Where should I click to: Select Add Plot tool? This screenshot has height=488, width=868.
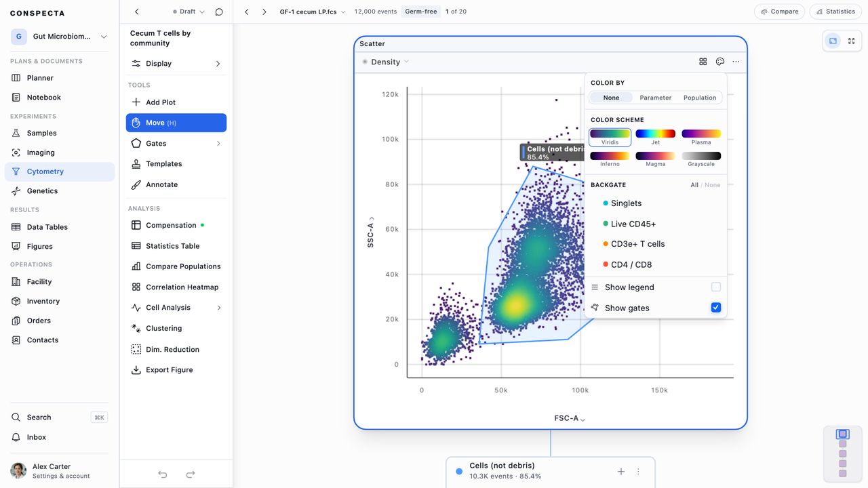[176, 102]
